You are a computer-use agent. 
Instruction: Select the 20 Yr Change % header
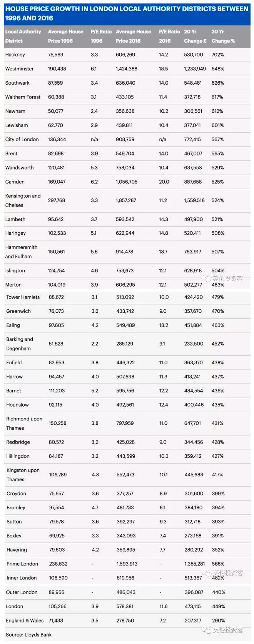[223, 36]
